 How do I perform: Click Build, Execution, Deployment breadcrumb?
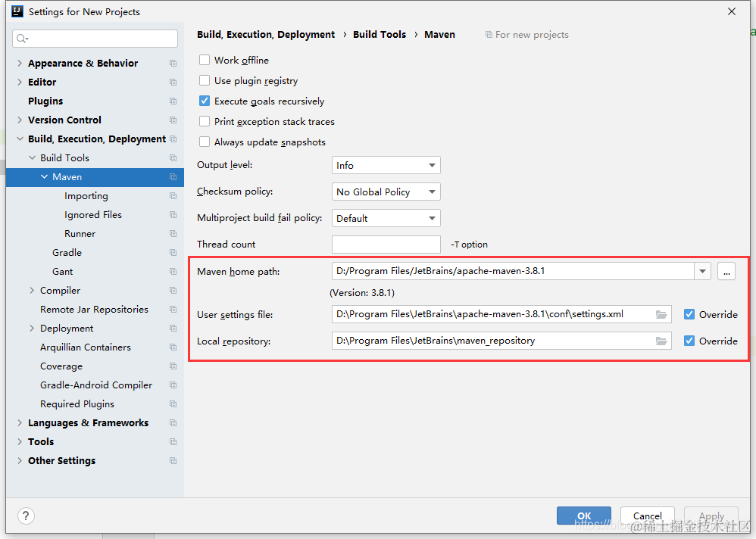(x=266, y=35)
